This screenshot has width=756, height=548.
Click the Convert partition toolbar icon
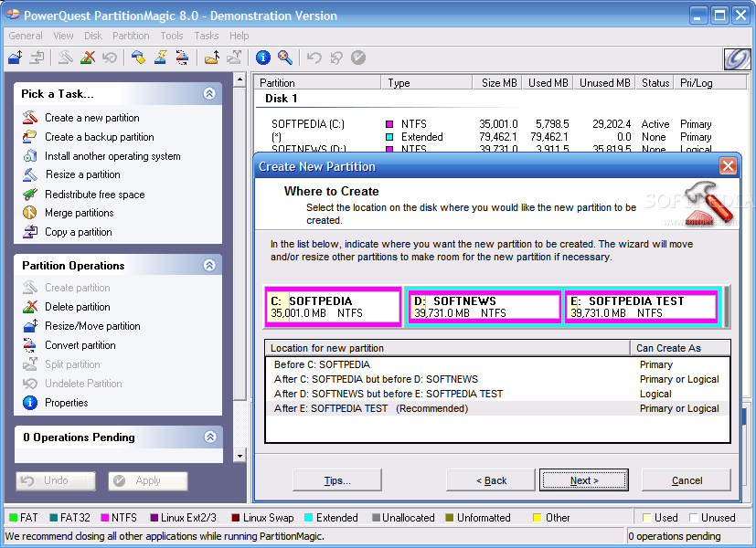(x=182, y=58)
